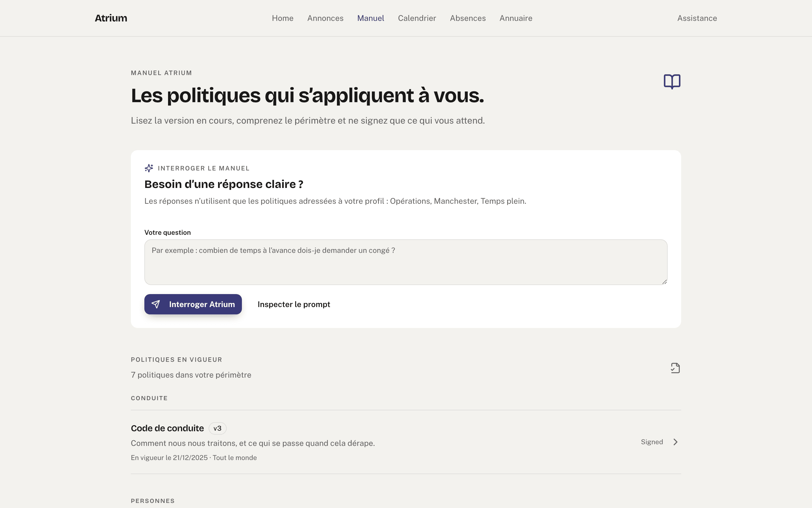Click the Atrium logo
812x508 pixels.
(x=111, y=18)
